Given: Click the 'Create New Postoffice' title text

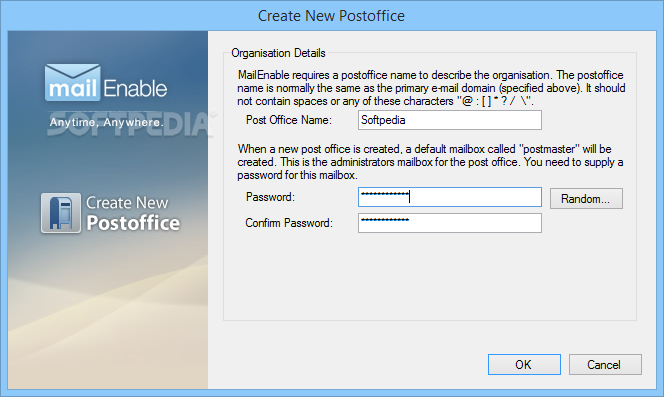Looking at the screenshot, I should point(331,16).
